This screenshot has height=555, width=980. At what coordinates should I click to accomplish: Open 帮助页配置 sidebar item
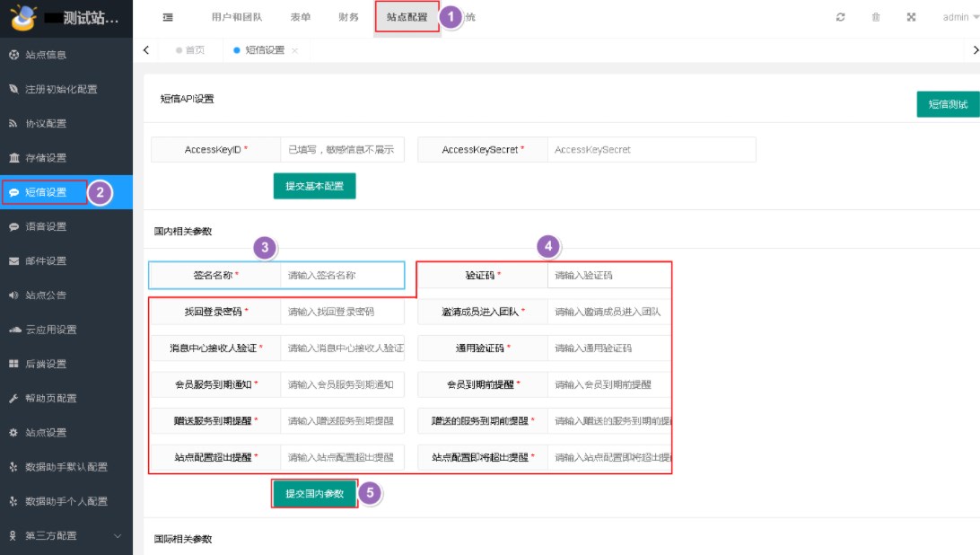50,399
